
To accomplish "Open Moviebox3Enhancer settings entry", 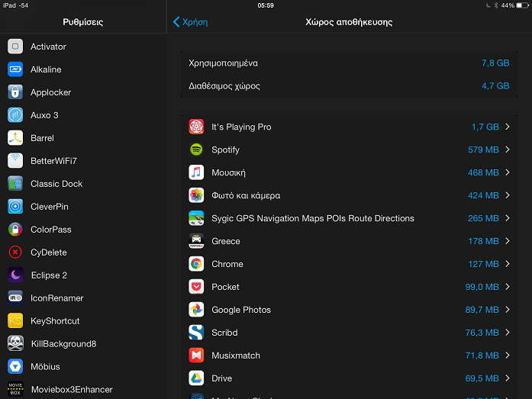I will coord(83,389).
